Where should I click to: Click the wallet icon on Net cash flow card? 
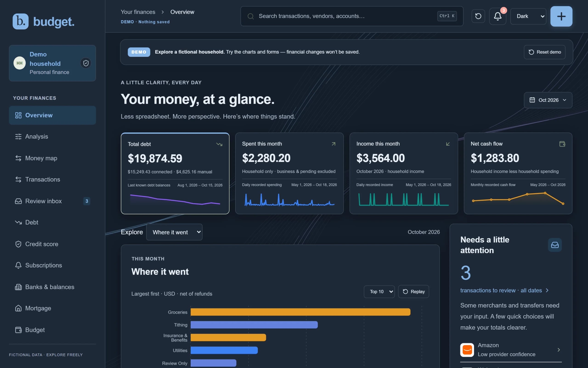pyautogui.click(x=562, y=144)
